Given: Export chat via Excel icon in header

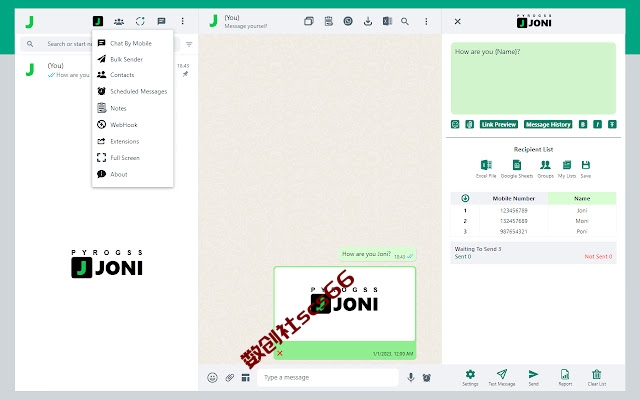Looking at the screenshot, I should click(x=387, y=21).
